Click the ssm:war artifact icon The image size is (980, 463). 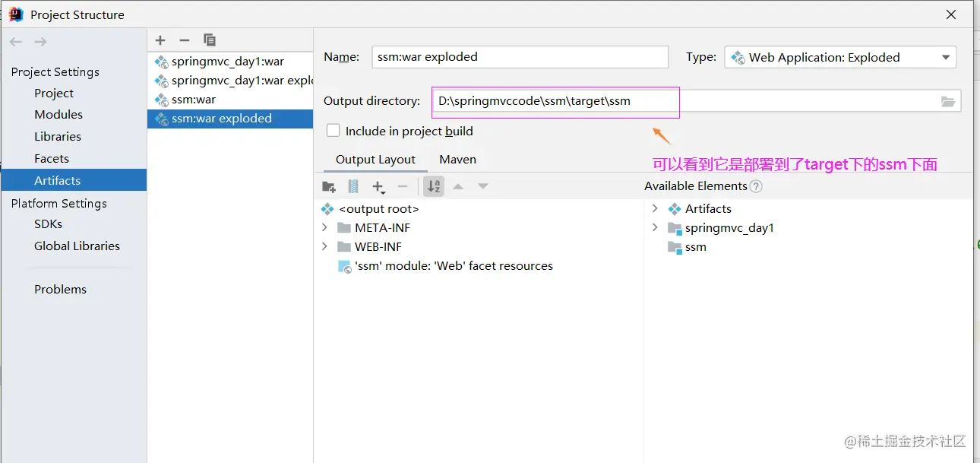[x=161, y=100]
